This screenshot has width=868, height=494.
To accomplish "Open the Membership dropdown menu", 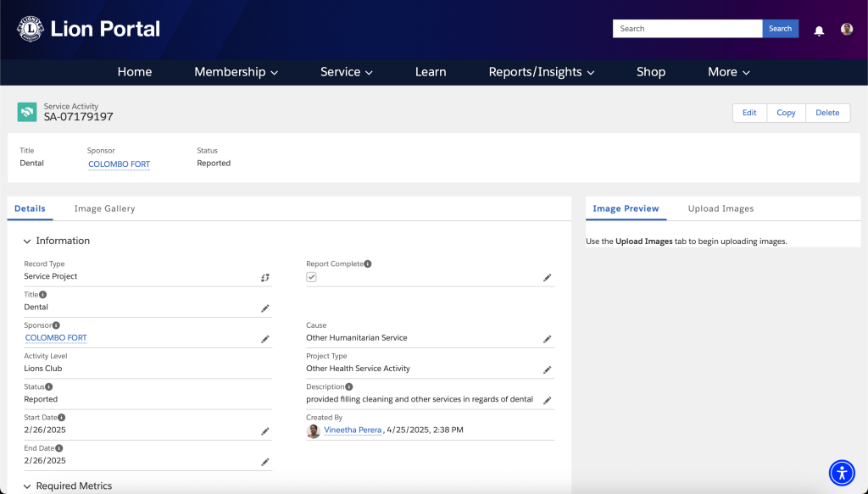I will 236,72.
